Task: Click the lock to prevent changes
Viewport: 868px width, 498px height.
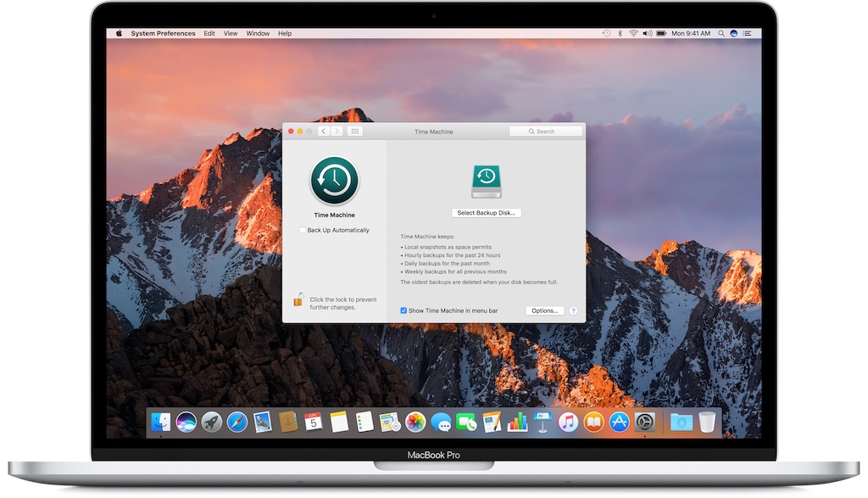Action: pos(298,299)
